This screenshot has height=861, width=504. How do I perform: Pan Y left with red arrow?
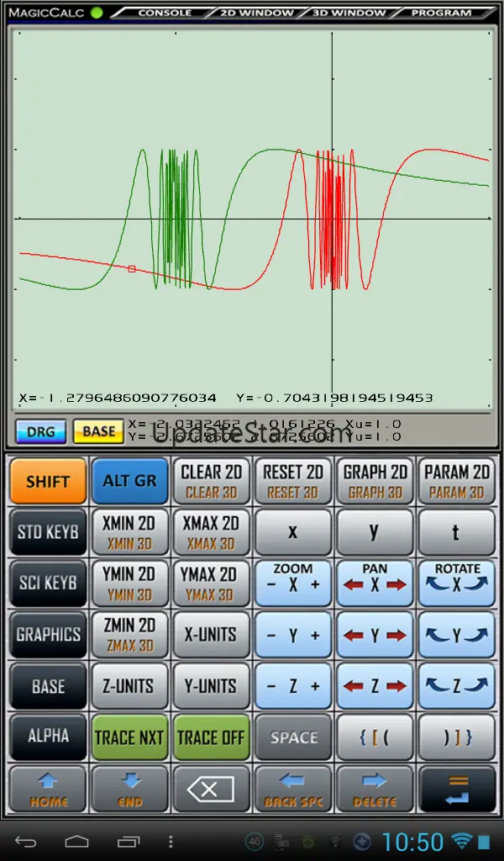point(354,636)
